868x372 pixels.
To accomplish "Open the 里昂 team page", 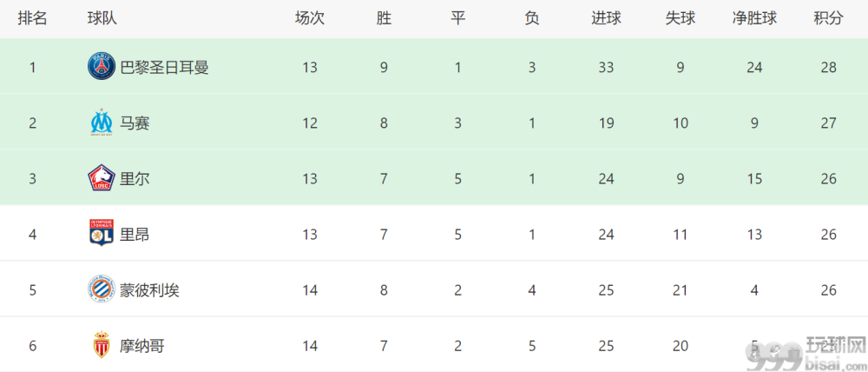I will click(x=135, y=234).
